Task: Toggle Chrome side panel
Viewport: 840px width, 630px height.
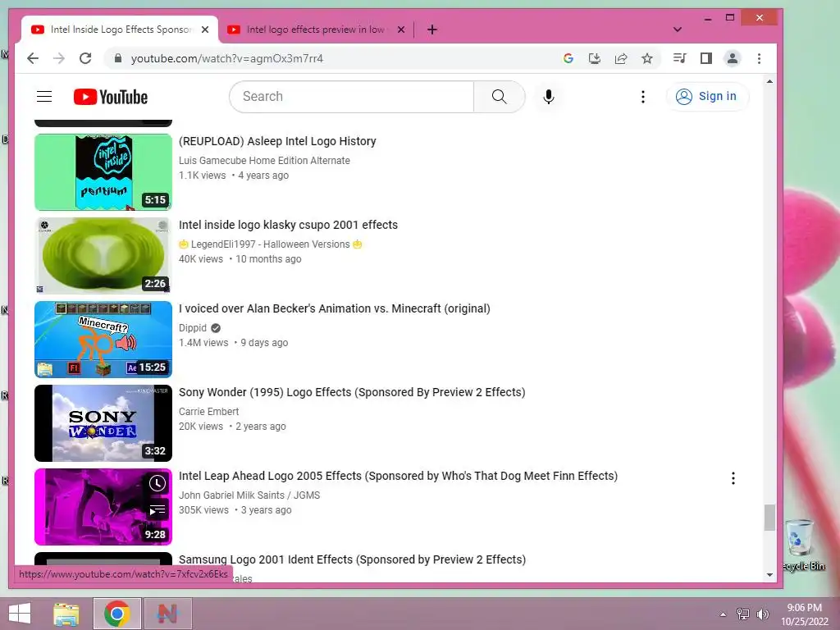Action: pos(706,58)
